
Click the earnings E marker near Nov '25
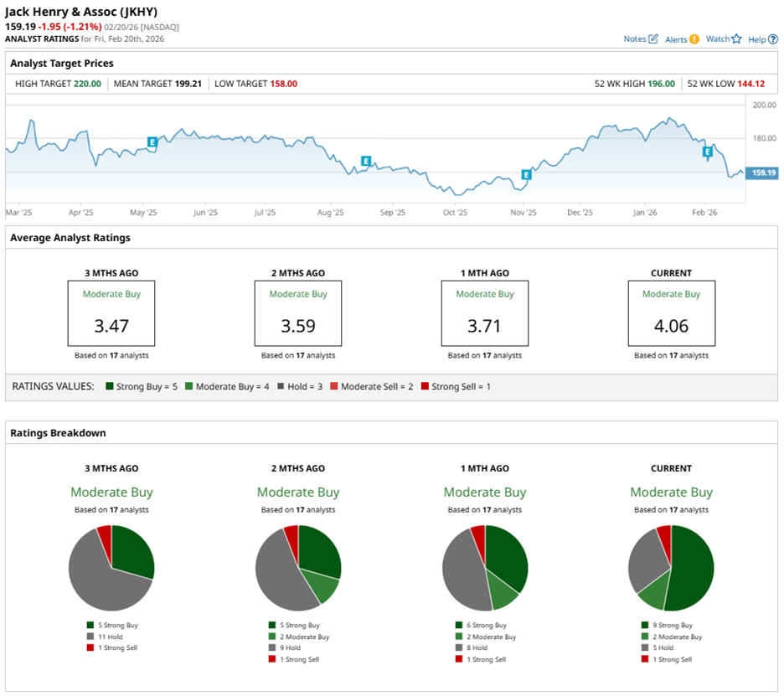526,174
